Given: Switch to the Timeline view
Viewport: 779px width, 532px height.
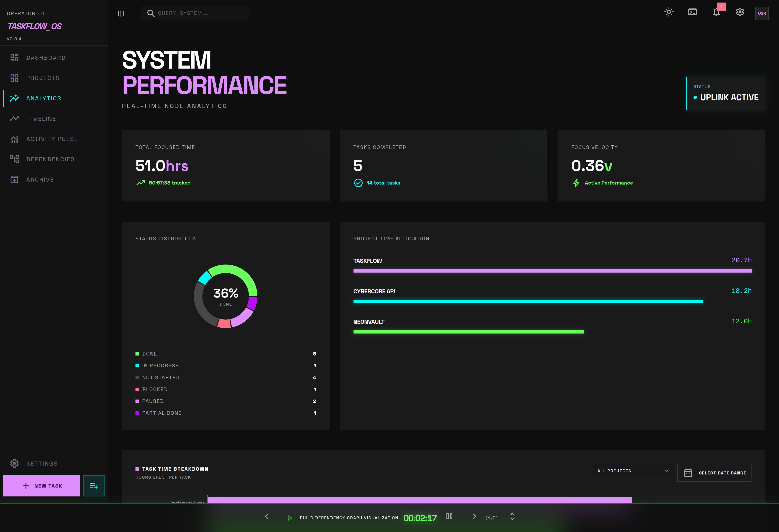Looking at the screenshot, I should [x=41, y=118].
